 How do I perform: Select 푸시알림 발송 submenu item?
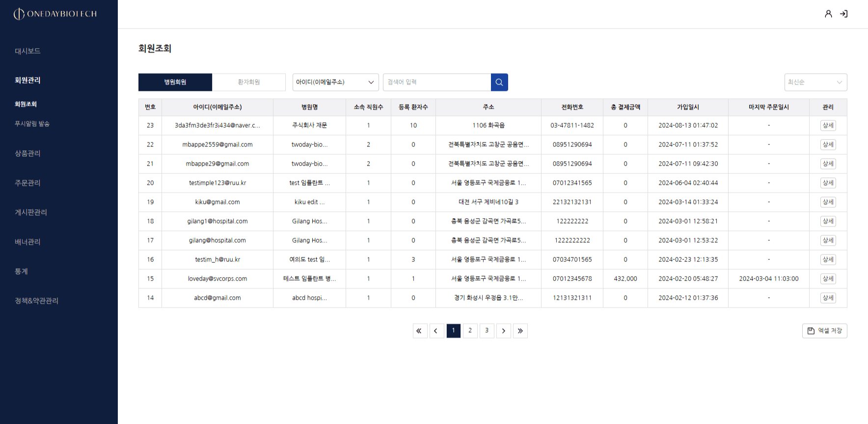tap(32, 124)
